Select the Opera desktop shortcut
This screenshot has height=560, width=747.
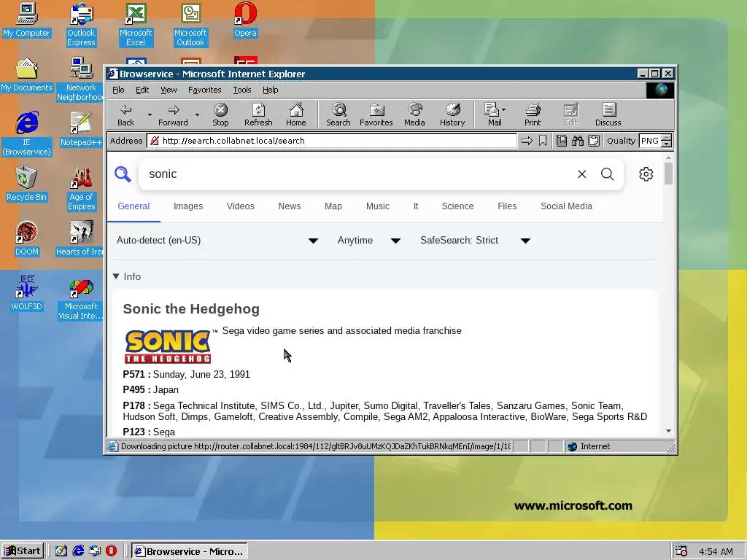245,20
